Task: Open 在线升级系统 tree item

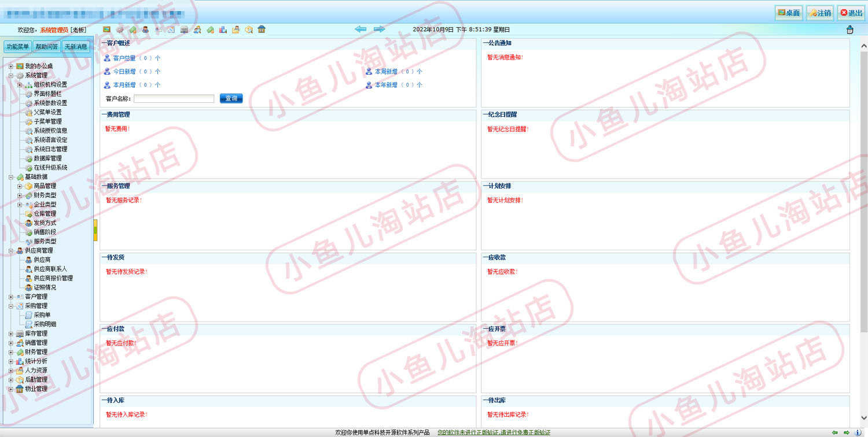Action: pyautogui.click(x=50, y=168)
